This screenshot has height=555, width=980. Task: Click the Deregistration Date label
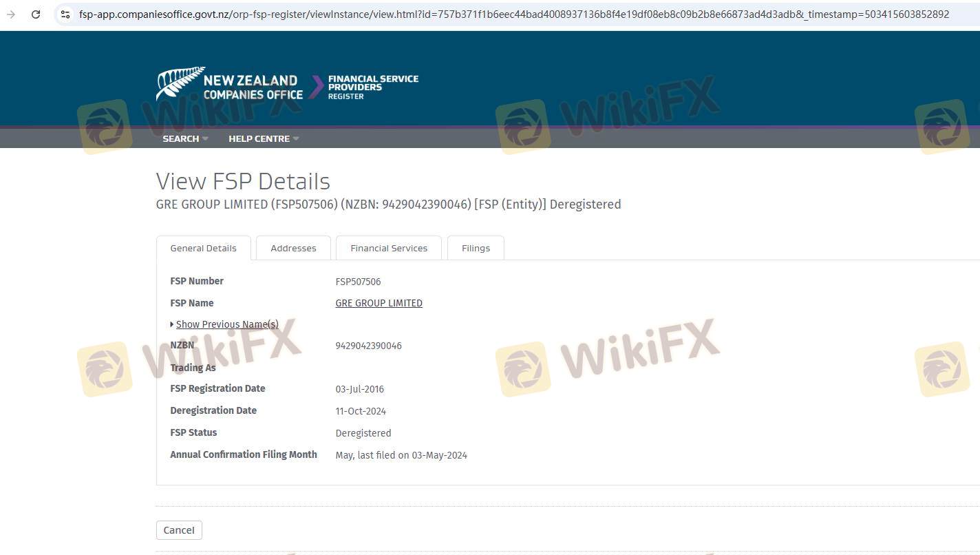point(213,410)
